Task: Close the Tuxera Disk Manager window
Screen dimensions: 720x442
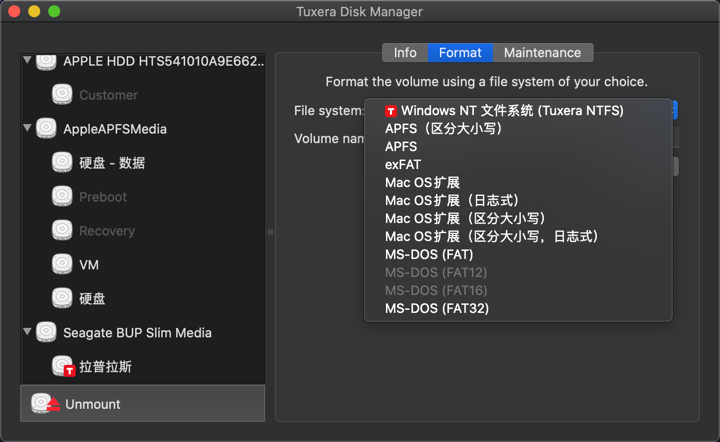Action: pyautogui.click(x=14, y=11)
